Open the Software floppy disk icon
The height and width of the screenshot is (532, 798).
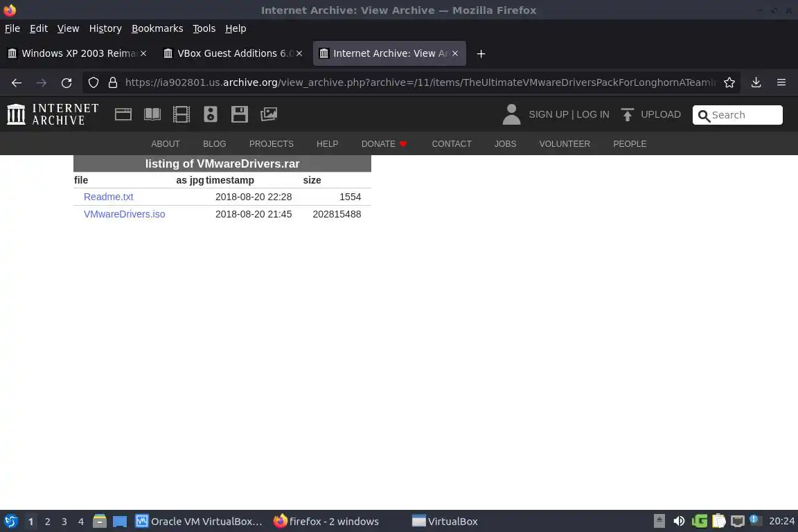[239, 114]
